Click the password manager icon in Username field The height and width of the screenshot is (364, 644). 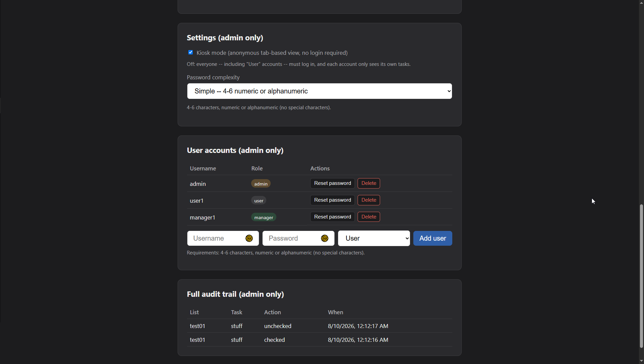(x=249, y=238)
